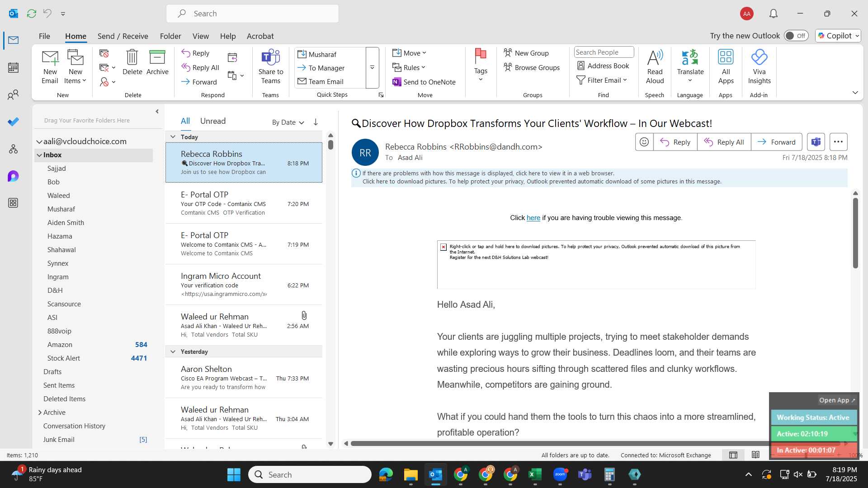Screen dimensions: 868x488
Task: Open By Date sort dropdown
Action: [288, 122]
